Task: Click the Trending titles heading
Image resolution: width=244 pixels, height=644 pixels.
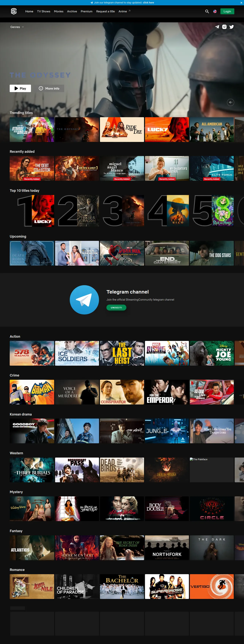Action: pyautogui.click(x=21, y=113)
